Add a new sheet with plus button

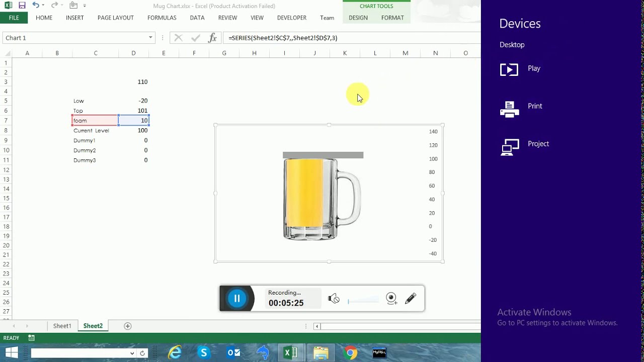[128, 326]
